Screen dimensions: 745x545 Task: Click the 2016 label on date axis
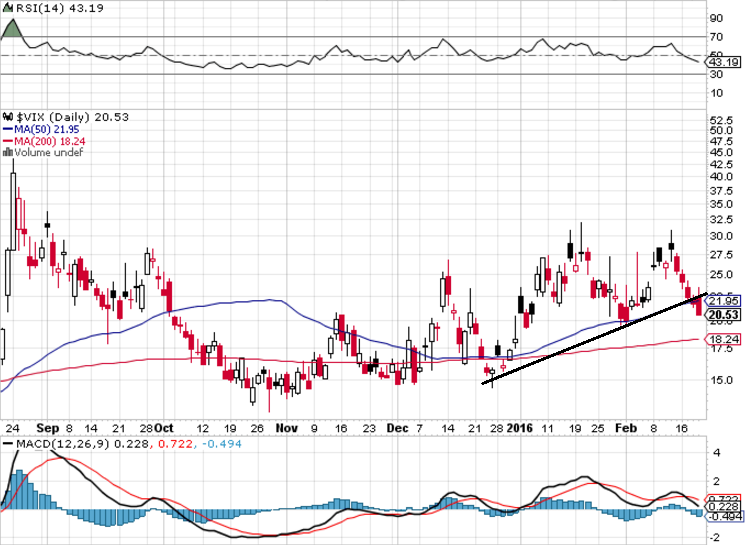click(520, 428)
